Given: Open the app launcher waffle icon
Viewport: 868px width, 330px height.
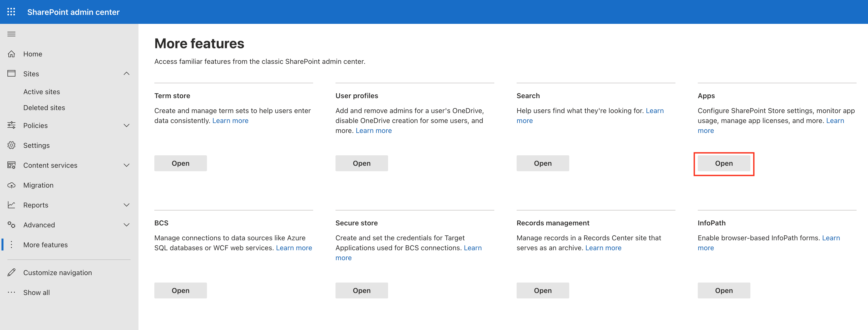Looking at the screenshot, I should pyautogui.click(x=11, y=12).
